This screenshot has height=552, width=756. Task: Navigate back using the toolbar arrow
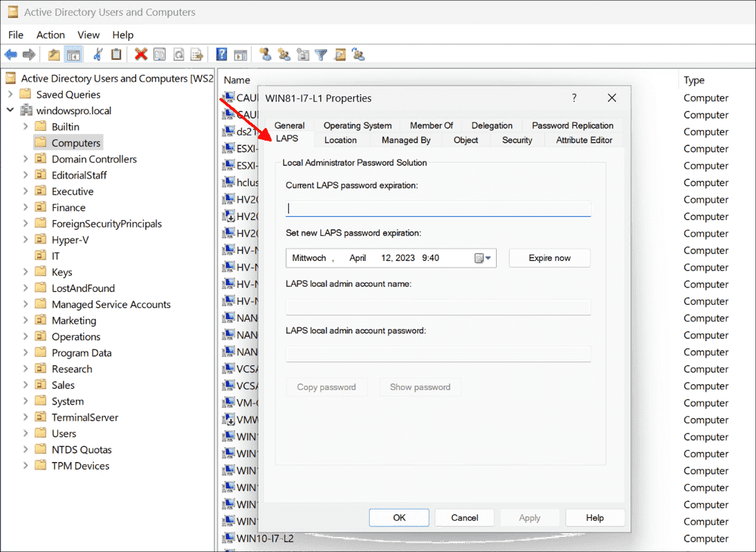pos(11,54)
